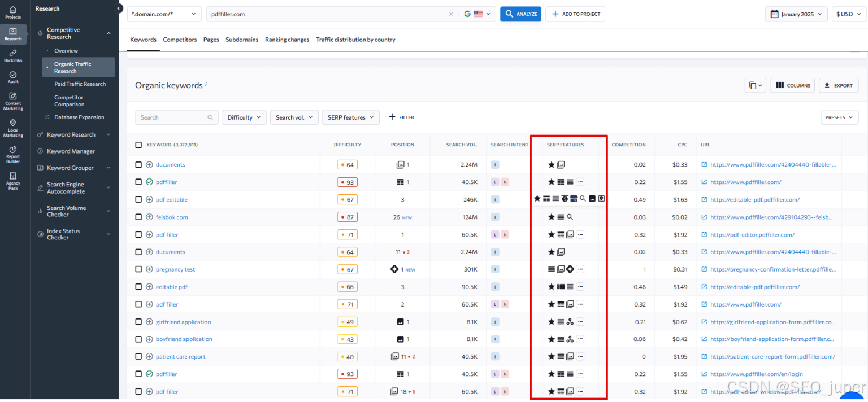Open Competitor Comparison in sidebar
868x402 pixels.
point(69,101)
